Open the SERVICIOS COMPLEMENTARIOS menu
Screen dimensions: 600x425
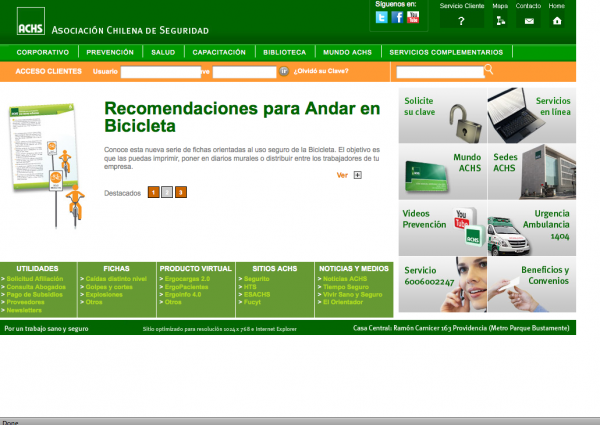[x=446, y=52]
